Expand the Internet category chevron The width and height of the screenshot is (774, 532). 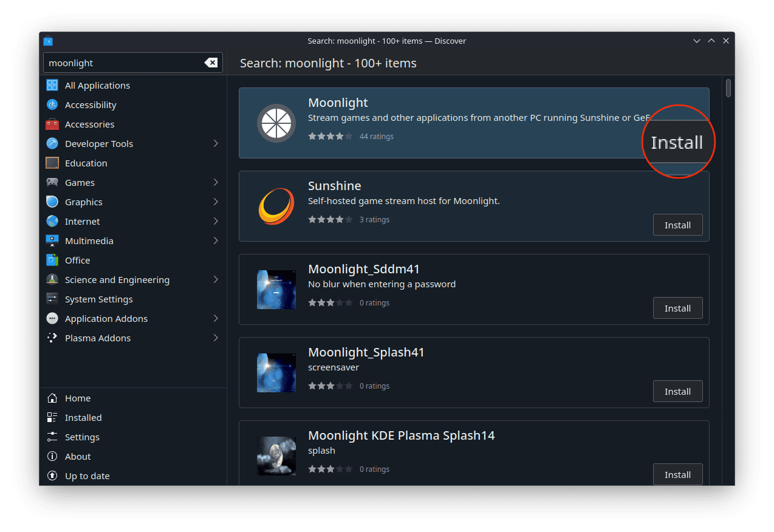coord(216,221)
